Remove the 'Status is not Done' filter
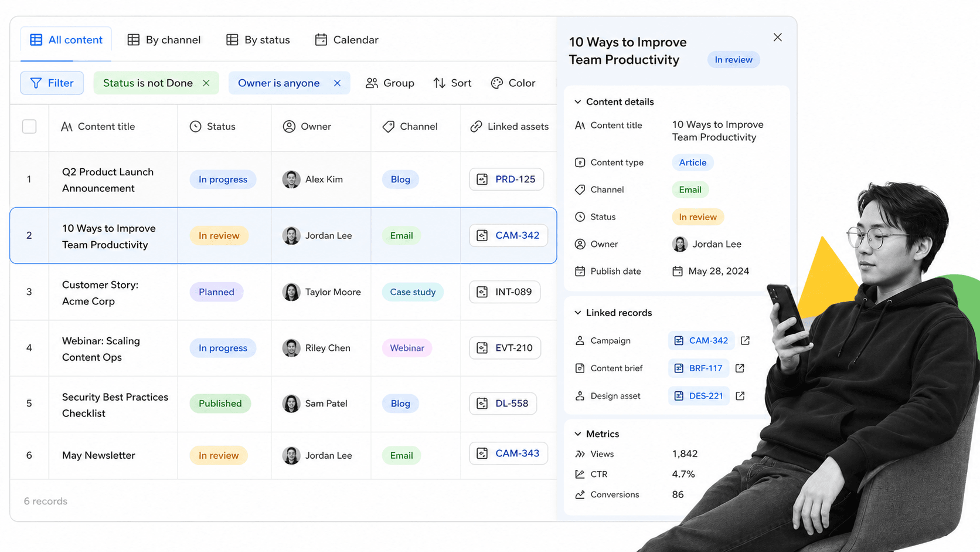Viewport: 980px width, 552px height. point(206,83)
